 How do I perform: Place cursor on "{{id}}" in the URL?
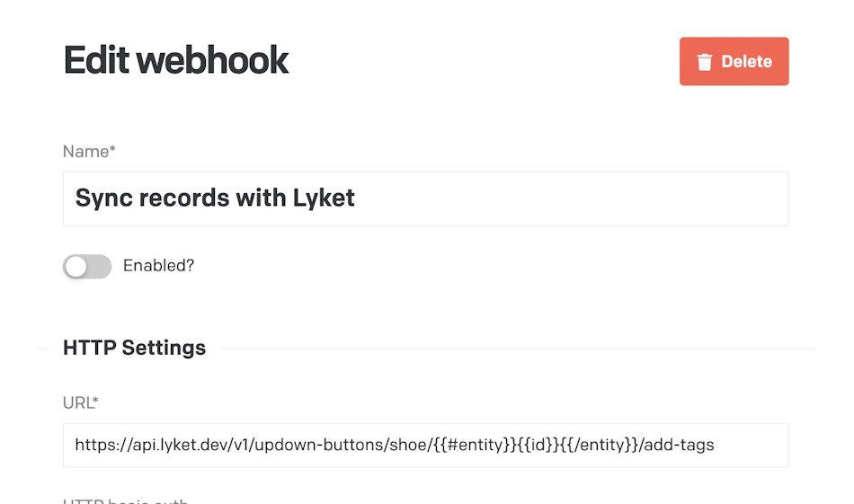pos(539,446)
